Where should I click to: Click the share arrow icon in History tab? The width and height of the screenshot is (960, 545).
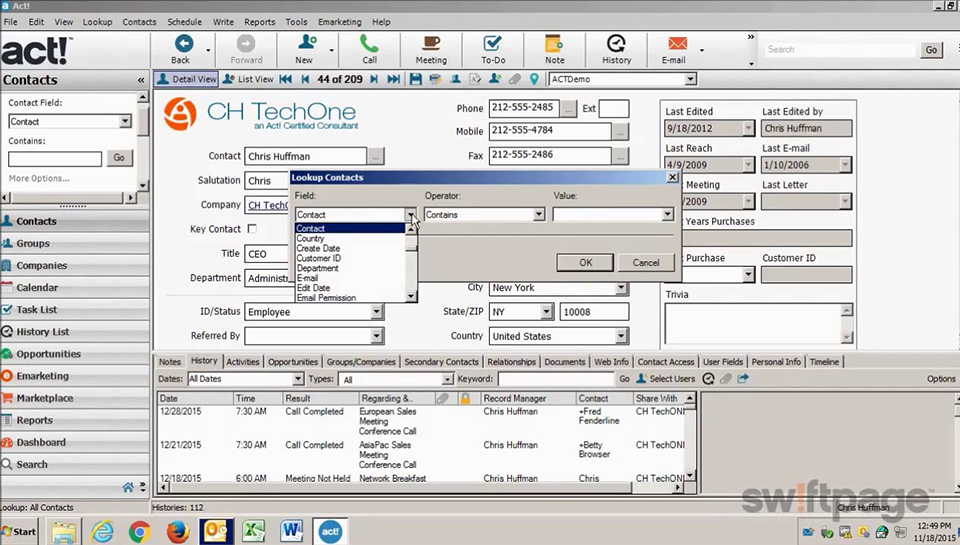(x=743, y=378)
